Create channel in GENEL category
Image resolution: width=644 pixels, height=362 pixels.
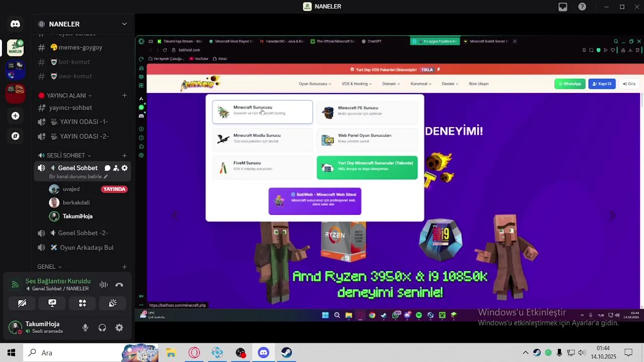click(x=124, y=266)
